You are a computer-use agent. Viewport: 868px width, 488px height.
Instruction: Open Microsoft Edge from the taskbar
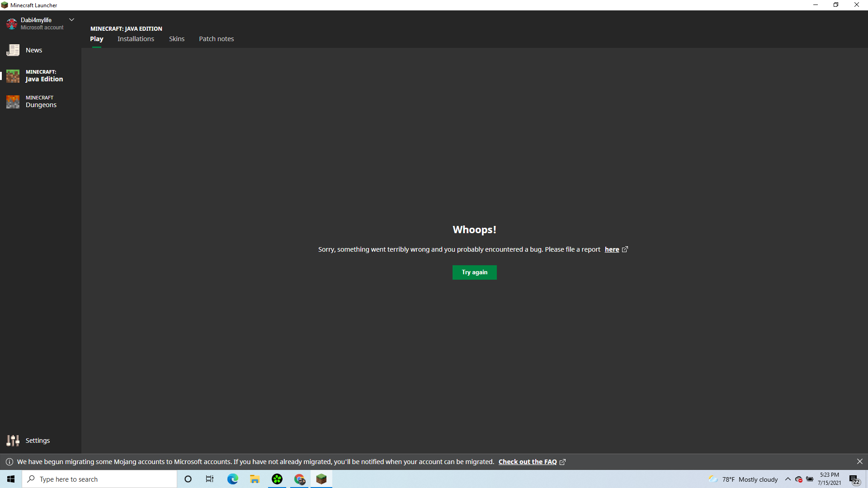coord(232,479)
